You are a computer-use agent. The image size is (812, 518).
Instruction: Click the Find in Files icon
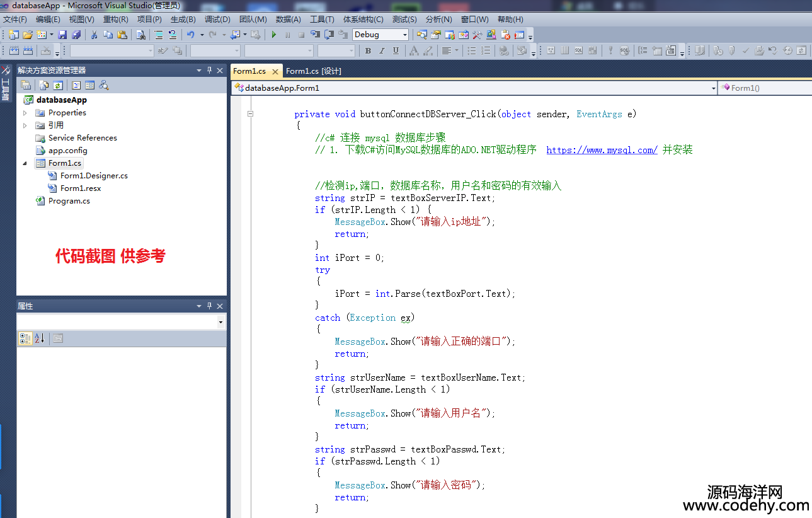coord(140,35)
